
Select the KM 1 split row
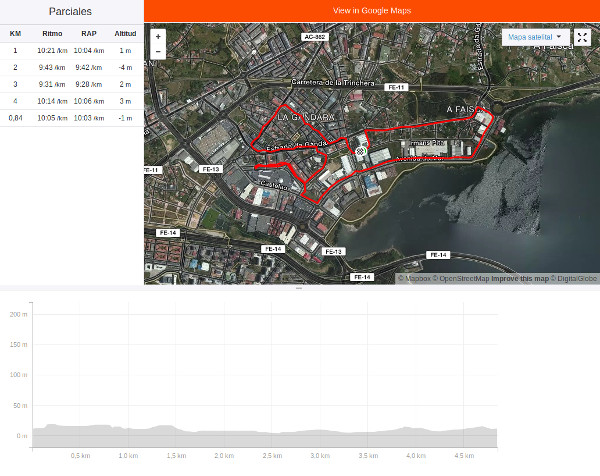[x=72, y=49]
